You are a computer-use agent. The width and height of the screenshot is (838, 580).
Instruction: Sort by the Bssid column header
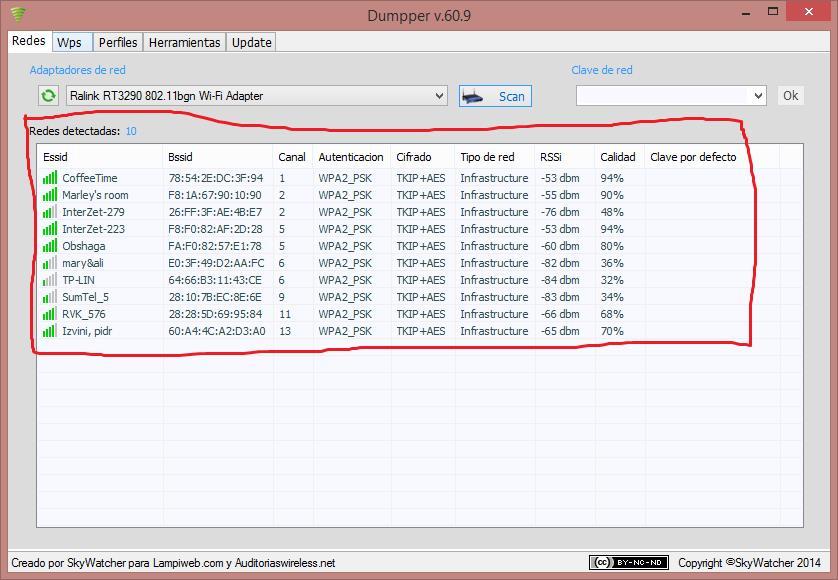218,157
